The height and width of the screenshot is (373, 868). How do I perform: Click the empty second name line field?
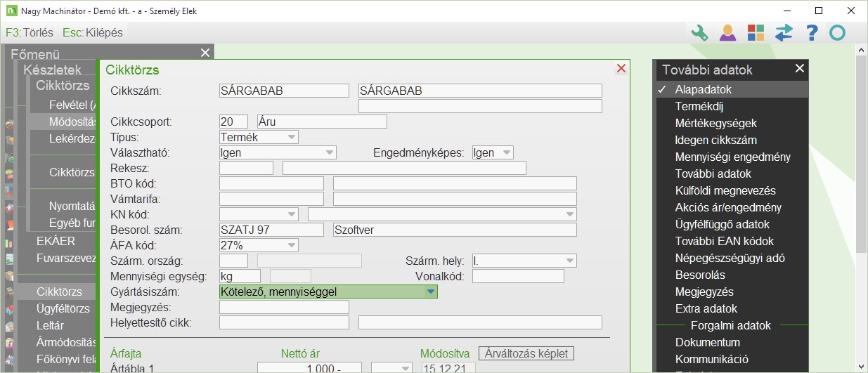(480, 106)
